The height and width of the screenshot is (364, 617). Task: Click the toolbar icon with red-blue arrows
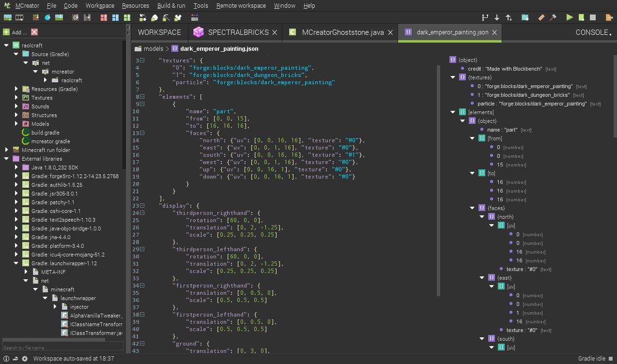click(x=195, y=17)
